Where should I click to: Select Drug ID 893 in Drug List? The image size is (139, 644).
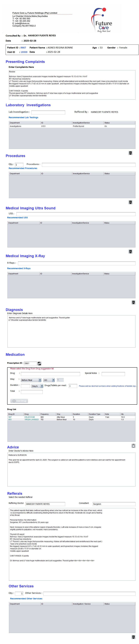pyautogui.click(x=10, y=420)
